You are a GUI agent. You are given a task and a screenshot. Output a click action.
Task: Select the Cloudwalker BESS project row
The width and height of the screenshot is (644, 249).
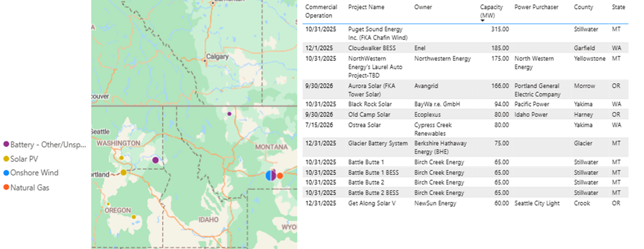[x=372, y=48]
